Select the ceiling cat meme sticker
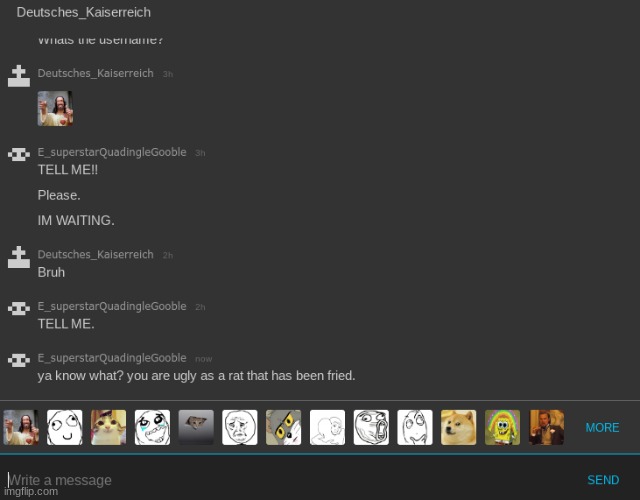Screen dimensions: 640x500 pos(196,427)
